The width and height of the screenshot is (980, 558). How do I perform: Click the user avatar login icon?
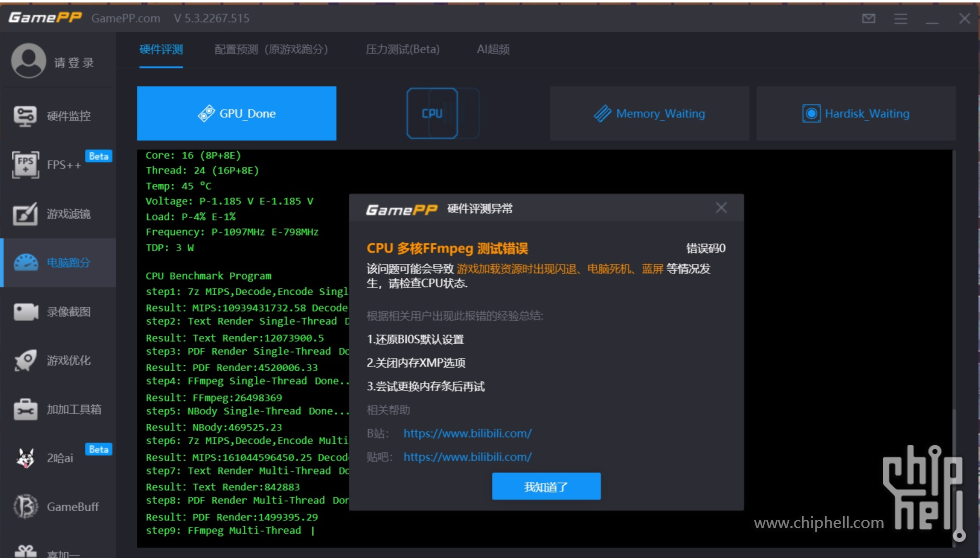tap(28, 61)
